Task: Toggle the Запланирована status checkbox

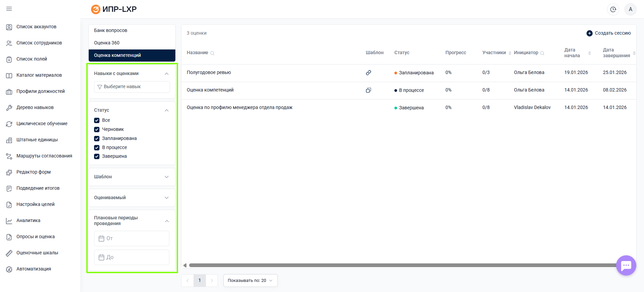Action: coord(97,139)
